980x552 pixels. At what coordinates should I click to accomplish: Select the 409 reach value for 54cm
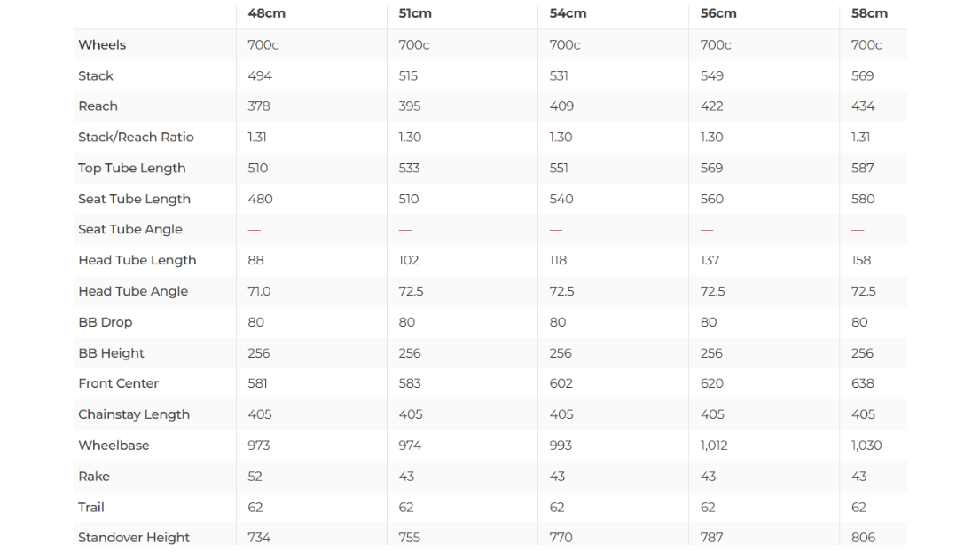click(561, 106)
